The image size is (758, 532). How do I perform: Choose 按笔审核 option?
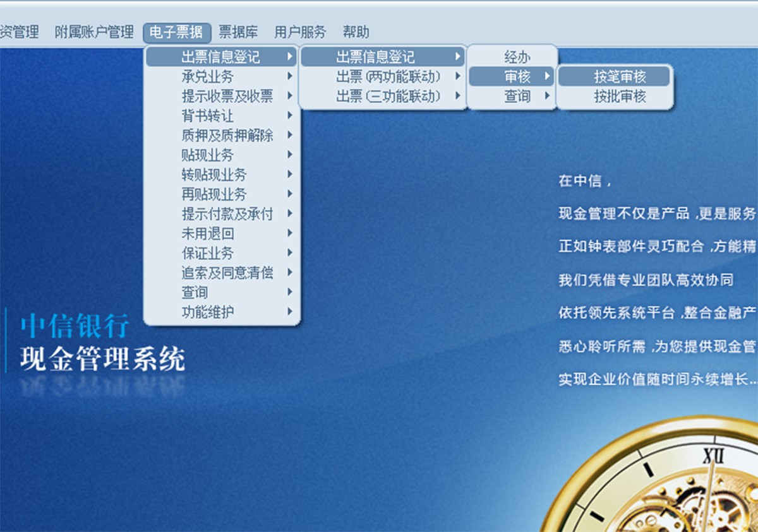614,76
